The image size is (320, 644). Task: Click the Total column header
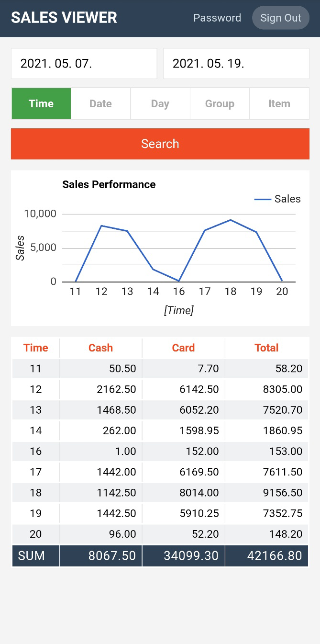point(266,348)
